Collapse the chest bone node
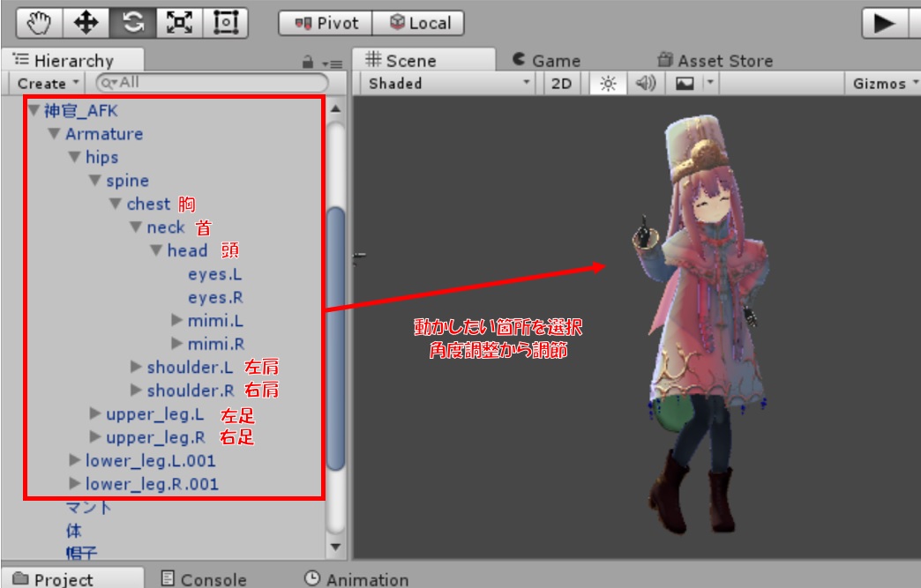 pyautogui.click(x=115, y=205)
